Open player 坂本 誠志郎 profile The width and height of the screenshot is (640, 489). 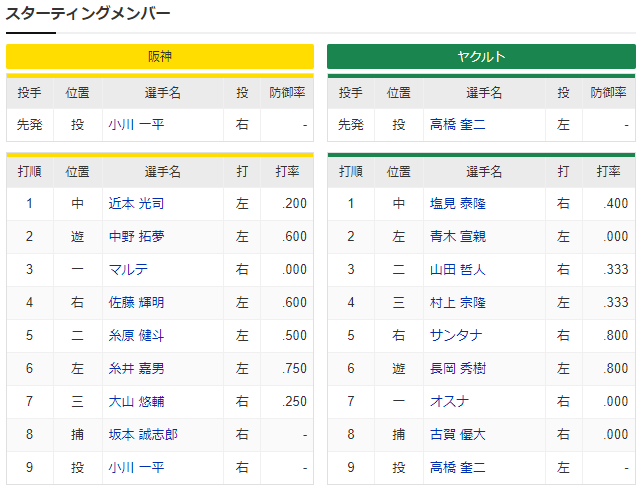click(143, 434)
